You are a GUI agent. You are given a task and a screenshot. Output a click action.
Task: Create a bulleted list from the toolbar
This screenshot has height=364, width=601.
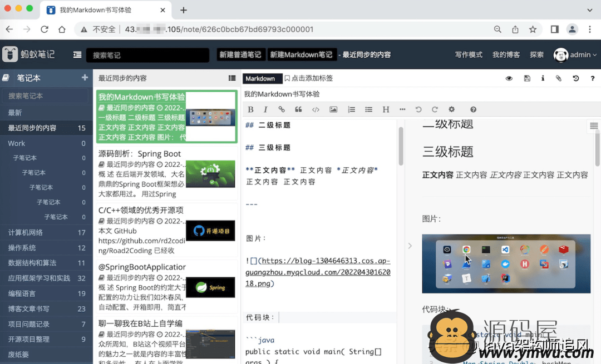(369, 109)
